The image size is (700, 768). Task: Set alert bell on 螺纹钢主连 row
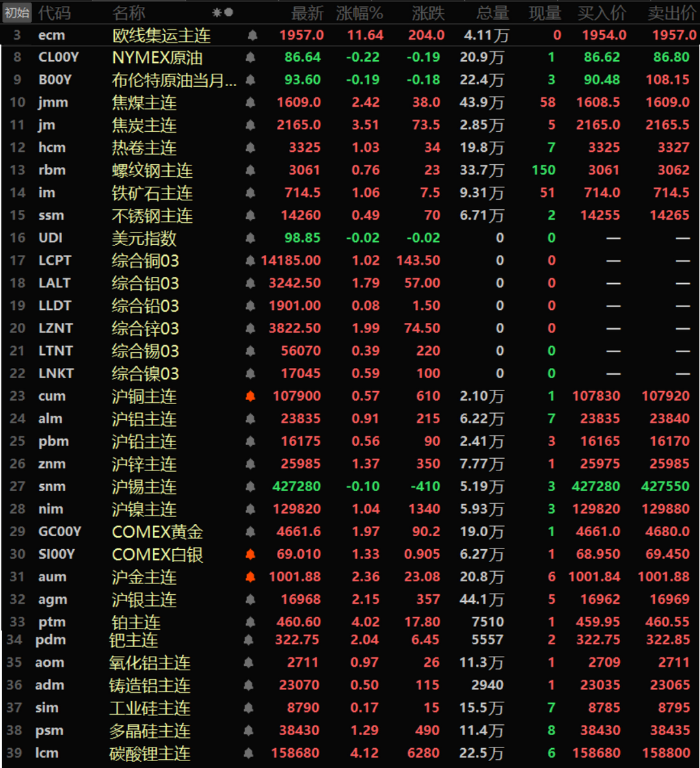[250, 170]
